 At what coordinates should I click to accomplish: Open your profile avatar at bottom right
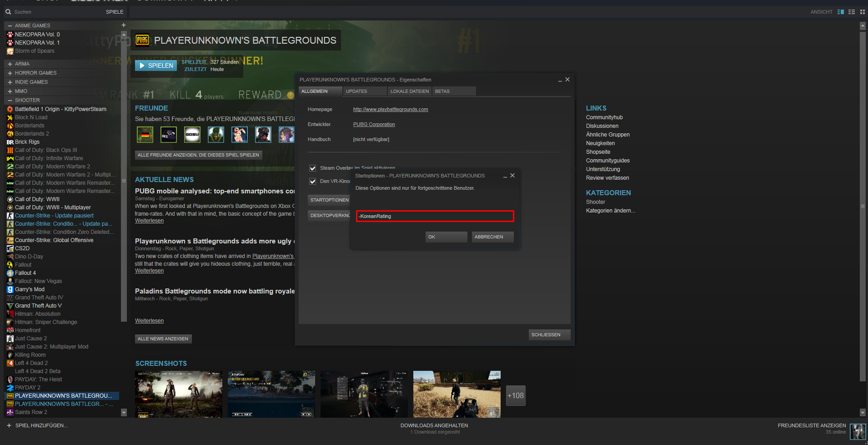coord(858,431)
